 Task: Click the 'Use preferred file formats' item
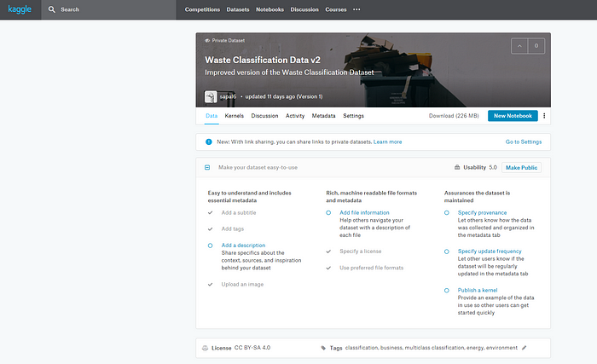[x=371, y=268]
